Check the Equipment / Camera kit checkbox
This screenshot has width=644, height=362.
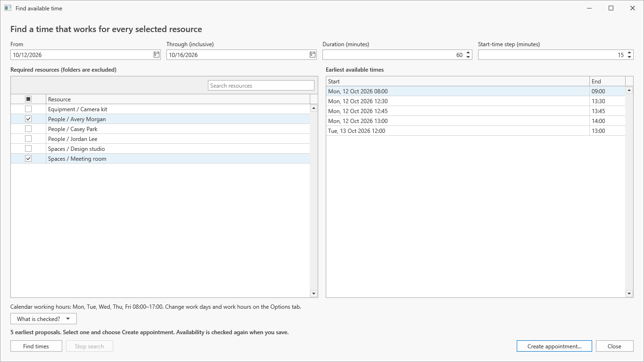click(28, 109)
